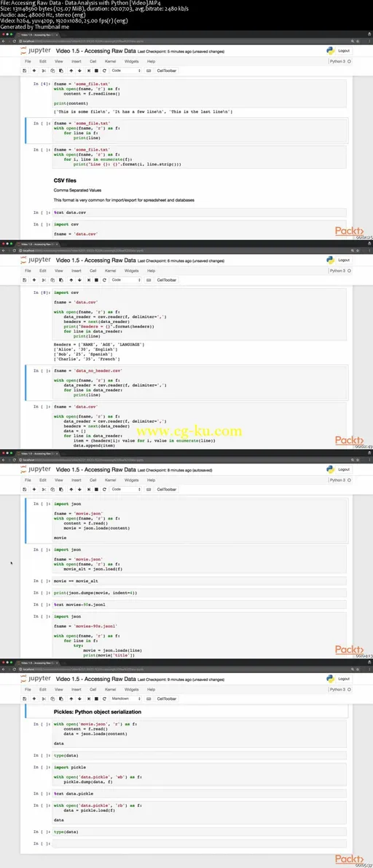This screenshot has height=868, width=373.
Task: Click the 'print(json.dumps(movie, indent=4))' cell
Action: coord(200,592)
